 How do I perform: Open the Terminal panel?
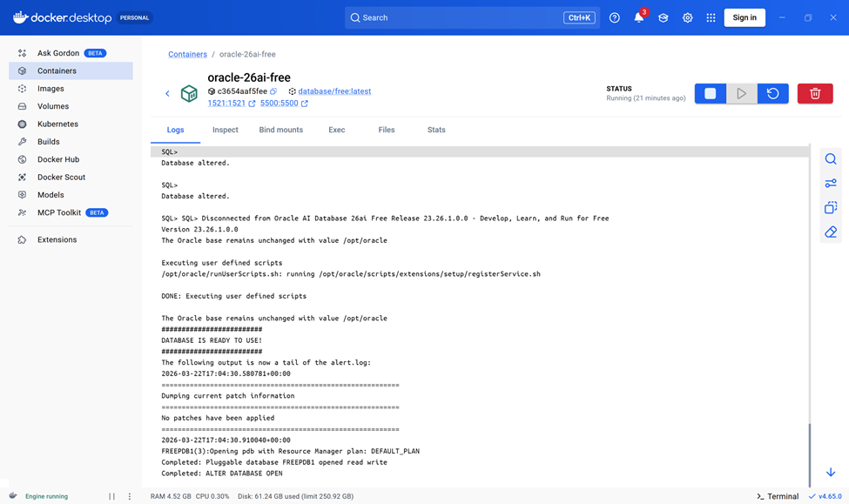click(773, 496)
